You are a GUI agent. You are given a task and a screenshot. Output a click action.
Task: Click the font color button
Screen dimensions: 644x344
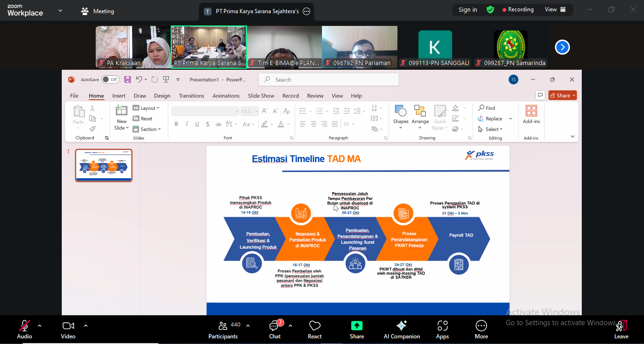pyautogui.click(x=281, y=124)
